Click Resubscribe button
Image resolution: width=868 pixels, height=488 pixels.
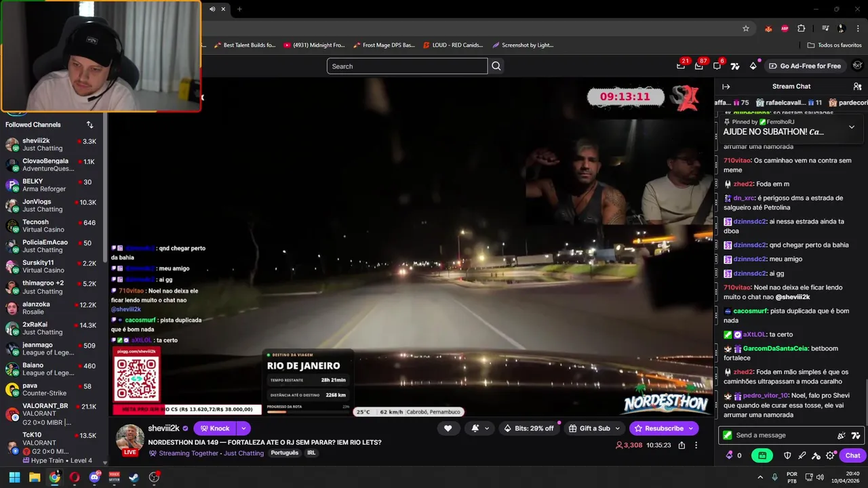(664, 428)
